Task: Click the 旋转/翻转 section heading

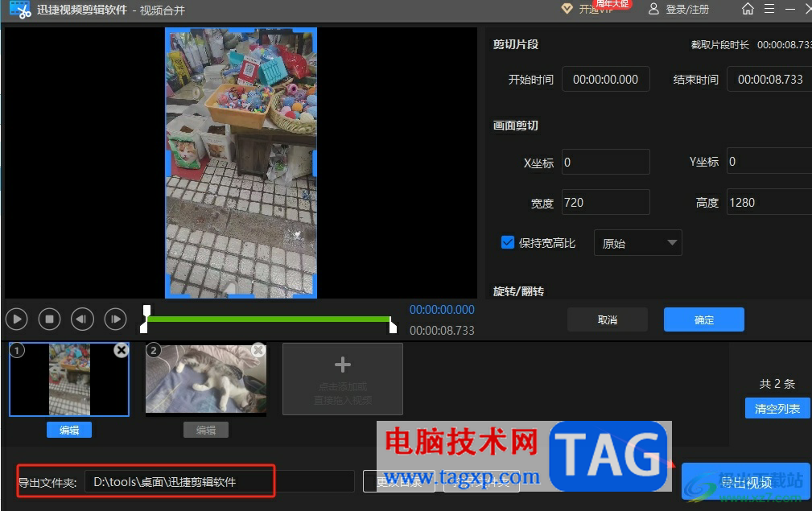Action: pyautogui.click(x=518, y=291)
